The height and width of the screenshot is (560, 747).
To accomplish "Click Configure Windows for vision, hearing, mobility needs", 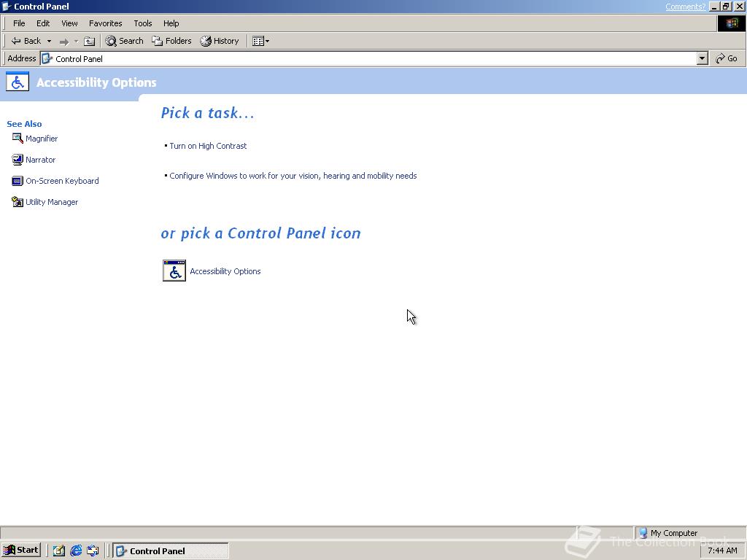I will [293, 176].
